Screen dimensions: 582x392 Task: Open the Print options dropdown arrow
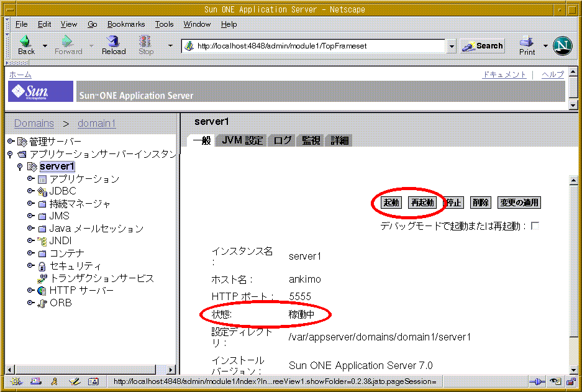coord(545,46)
